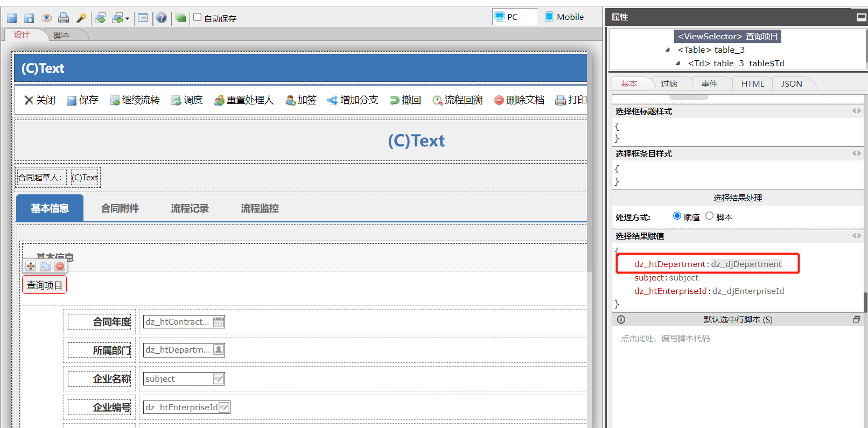Click the 企业名称 label
Image resolution: width=868 pixels, height=428 pixels.
coord(112,379)
